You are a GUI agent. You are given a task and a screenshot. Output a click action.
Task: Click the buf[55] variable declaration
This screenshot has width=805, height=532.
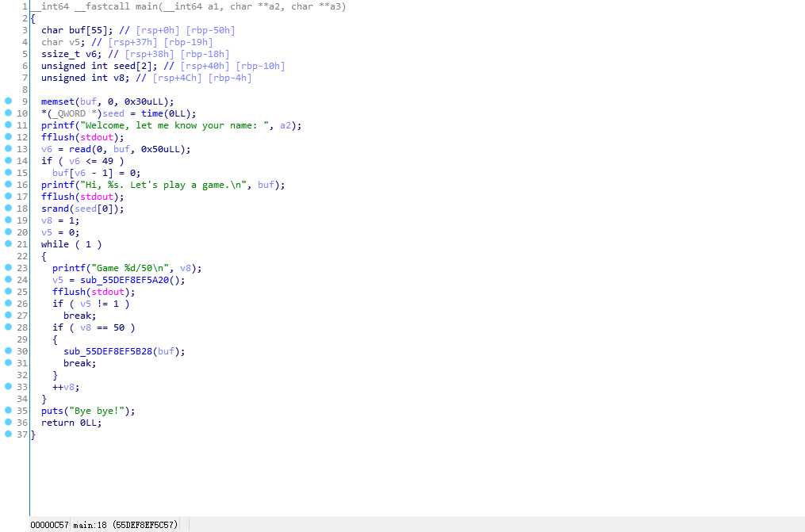pos(79,30)
